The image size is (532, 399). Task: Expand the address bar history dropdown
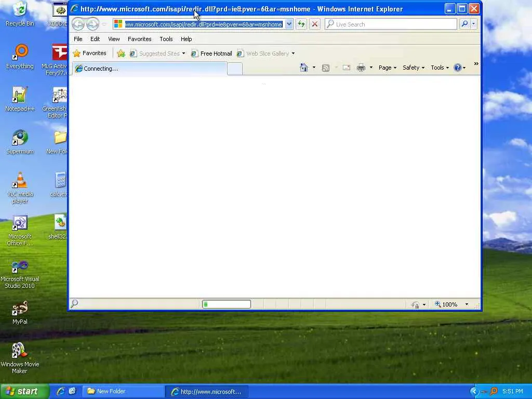coord(289,24)
